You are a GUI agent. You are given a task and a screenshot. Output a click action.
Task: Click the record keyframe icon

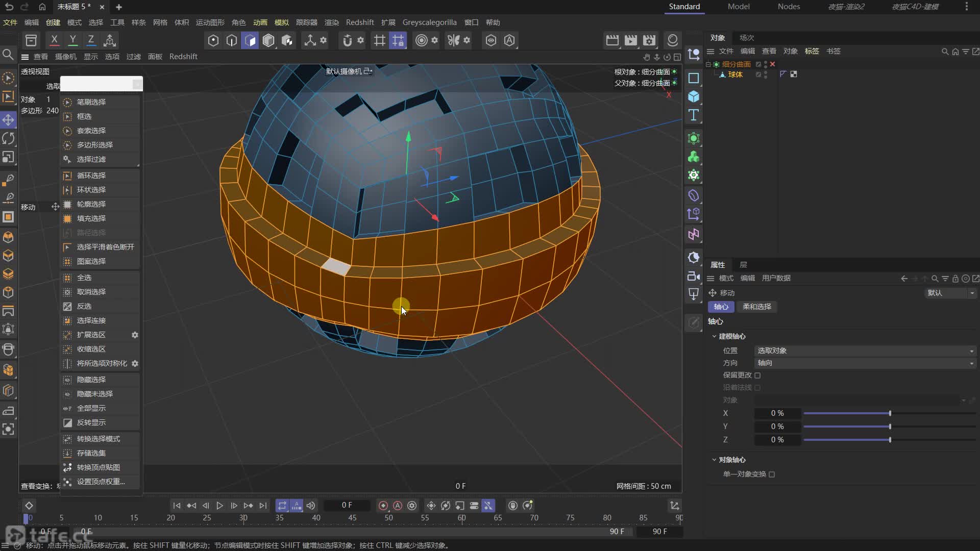coord(383,506)
